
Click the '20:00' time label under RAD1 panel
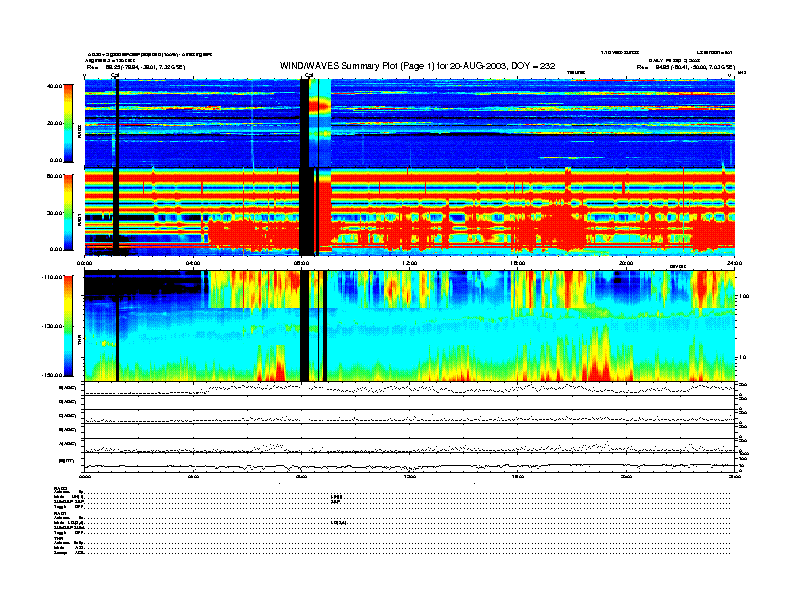[626, 263]
